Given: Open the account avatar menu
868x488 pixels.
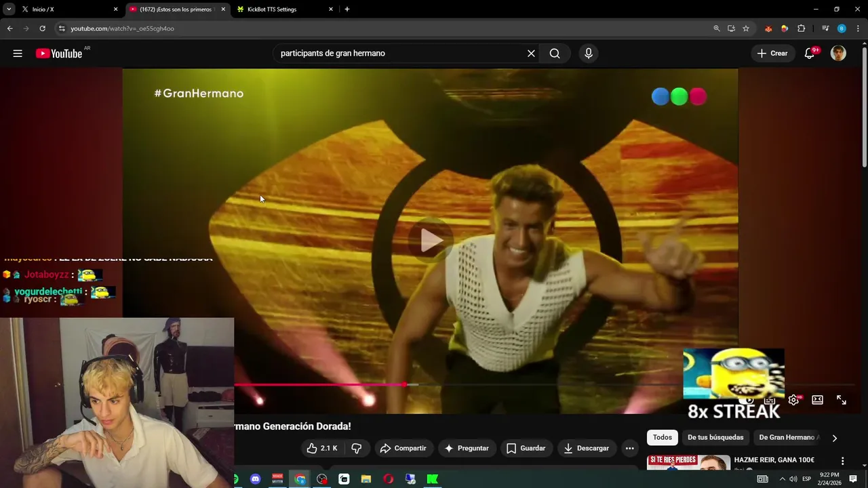Looking at the screenshot, I should 838,54.
